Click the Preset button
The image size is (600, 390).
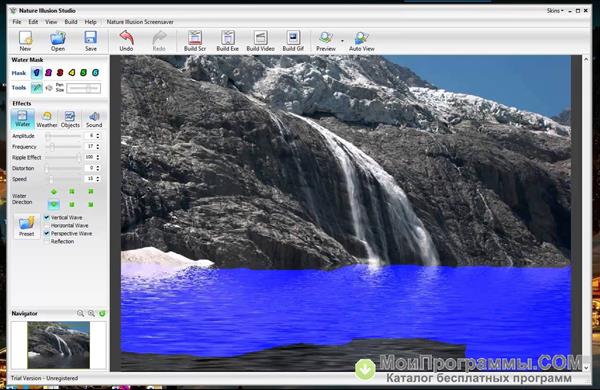[27, 226]
